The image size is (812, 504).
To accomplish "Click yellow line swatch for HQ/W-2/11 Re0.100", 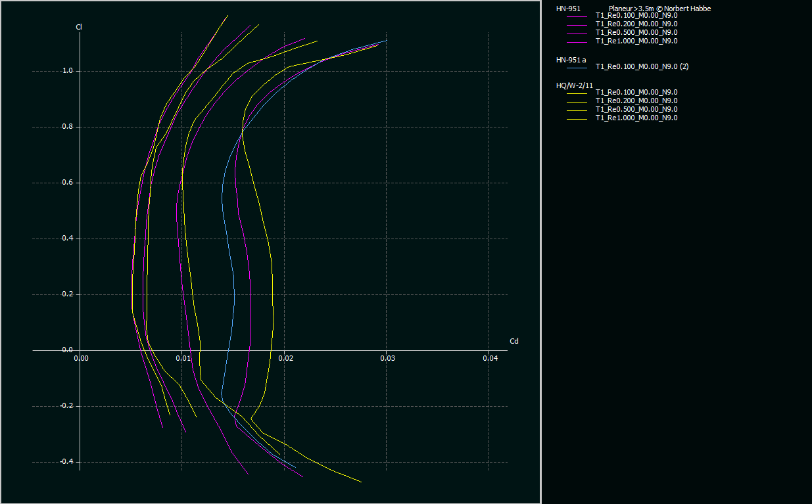I will tap(576, 93).
